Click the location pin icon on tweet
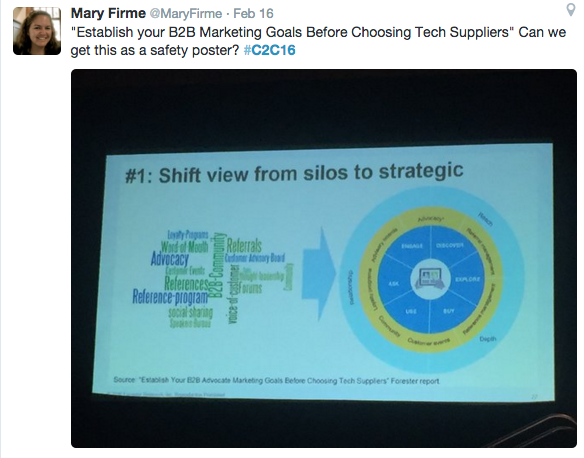This screenshot has height=458, width=584. coord(571,10)
